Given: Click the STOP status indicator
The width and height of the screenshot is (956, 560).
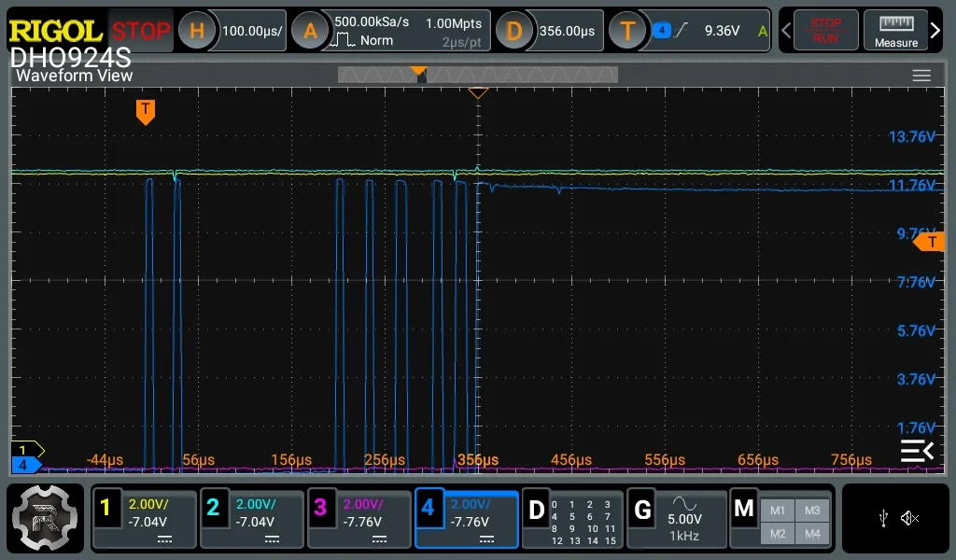Looking at the screenshot, I should (141, 31).
